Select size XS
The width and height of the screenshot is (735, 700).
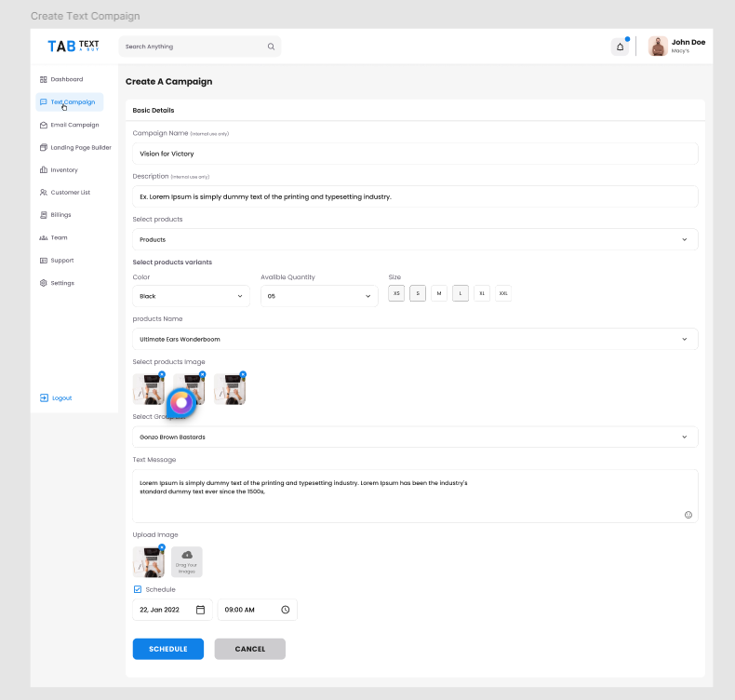click(x=396, y=293)
